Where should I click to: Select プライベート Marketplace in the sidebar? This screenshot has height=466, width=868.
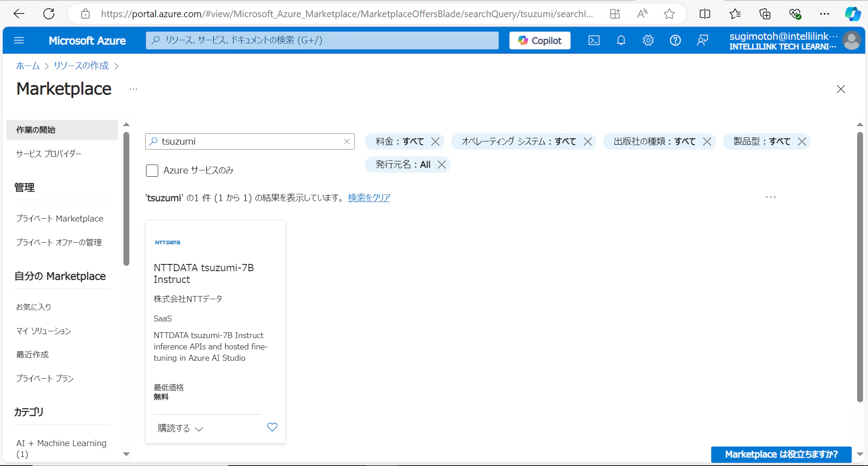point(59,218)
